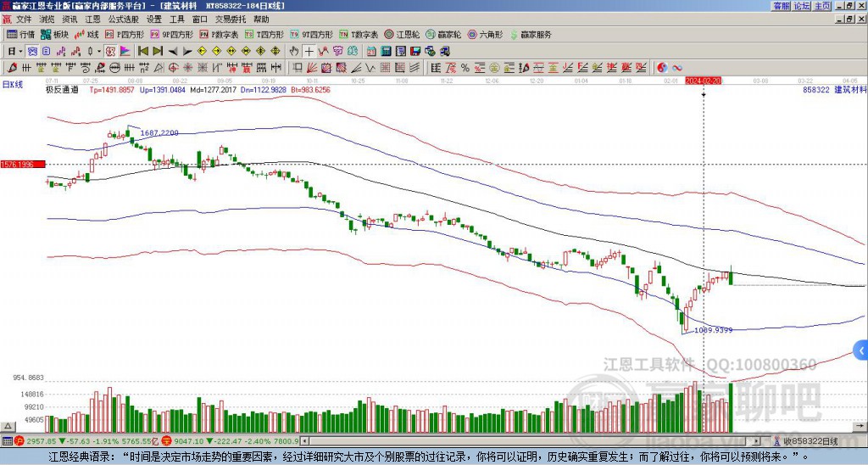This screenshot has height=465, width=868.
Task: Select the hand pan tool
Action: click(x=294, y=51)
